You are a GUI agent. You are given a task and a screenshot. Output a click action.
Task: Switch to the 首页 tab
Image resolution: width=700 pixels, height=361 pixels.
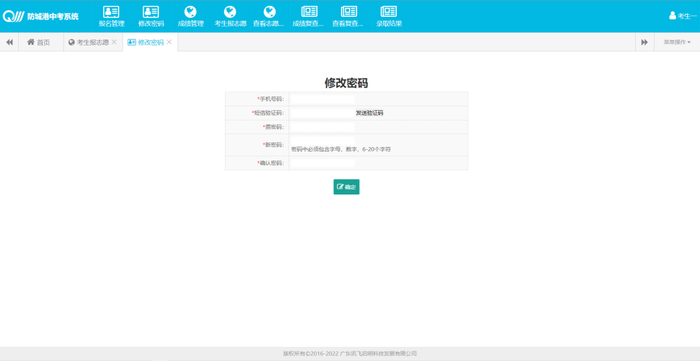[39, 42]
